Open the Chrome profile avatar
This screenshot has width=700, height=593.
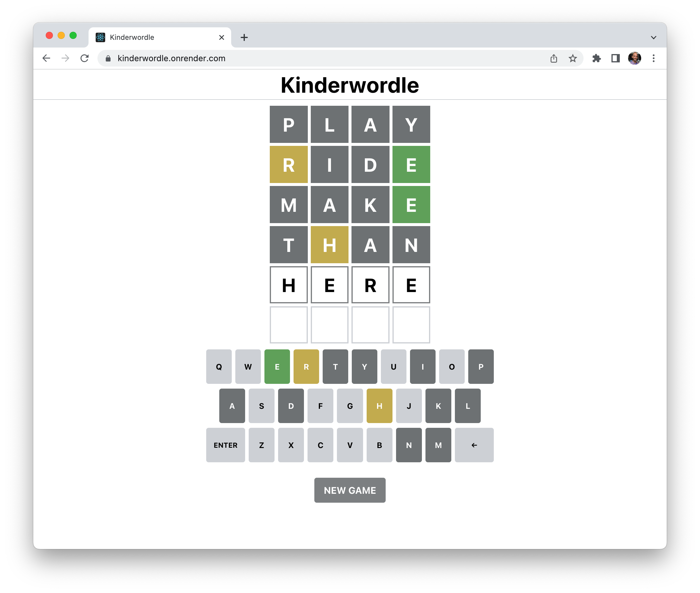(634, 59)
